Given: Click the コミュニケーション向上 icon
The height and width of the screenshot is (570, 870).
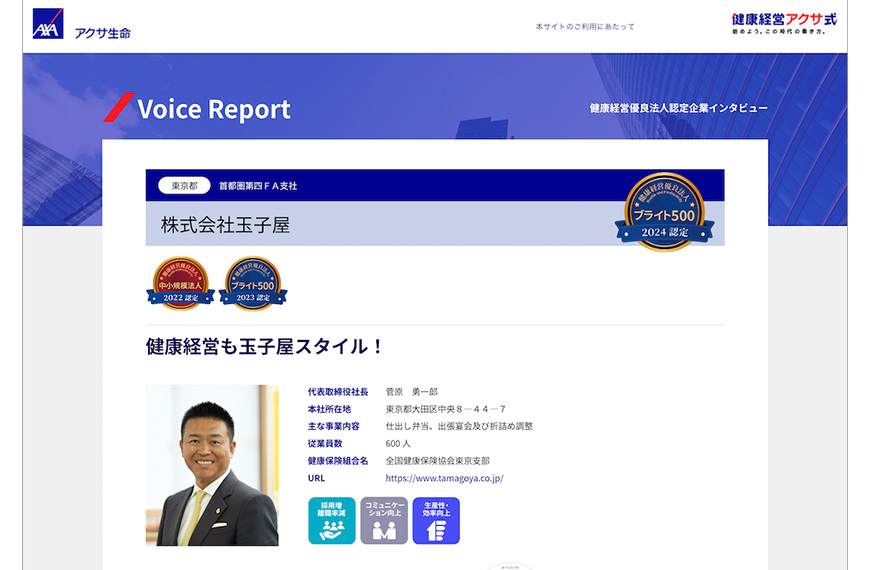Looking at the screenshot, I should [x=384, y=521].
